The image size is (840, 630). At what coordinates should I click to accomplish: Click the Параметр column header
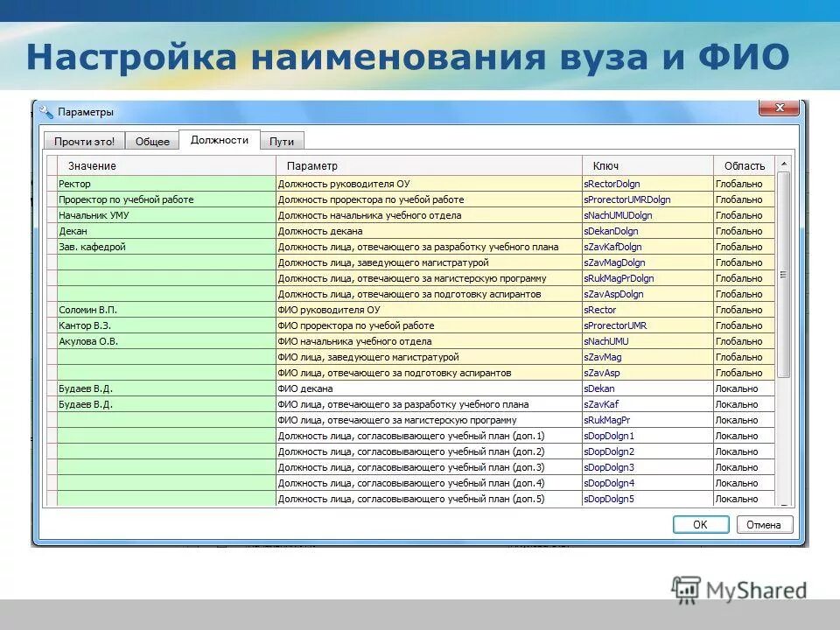pyautogui.click(x=429, y=166)
